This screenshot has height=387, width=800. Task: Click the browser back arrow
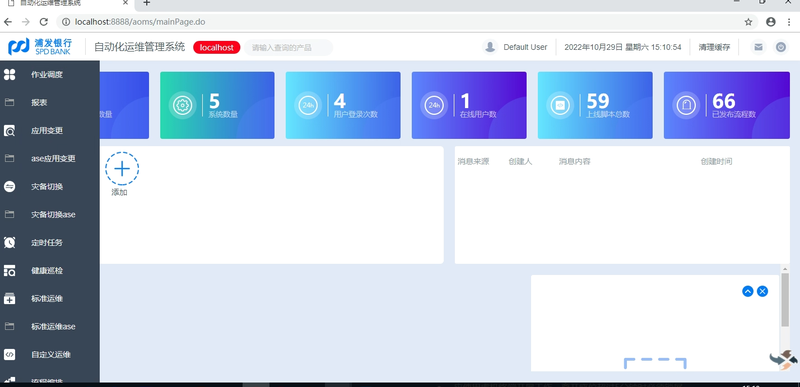(8, 22)
